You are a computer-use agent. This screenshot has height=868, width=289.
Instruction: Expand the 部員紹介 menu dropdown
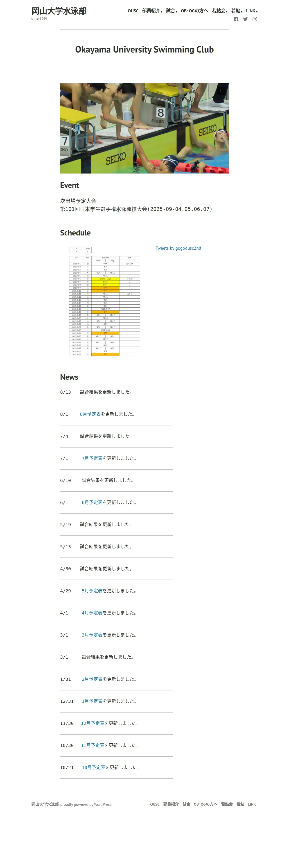coord(152,11)
